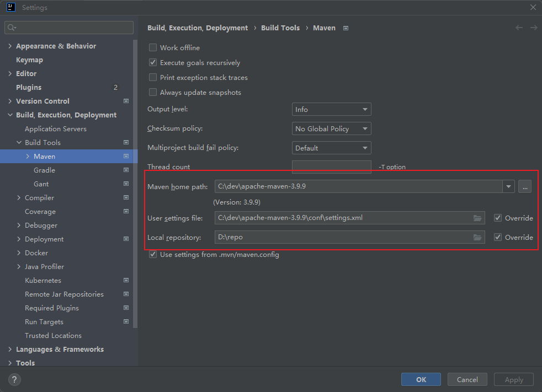The width and height of the screenshot is (542, 392).
Task: Click the Thread count input field
Action: coord(331,167)
